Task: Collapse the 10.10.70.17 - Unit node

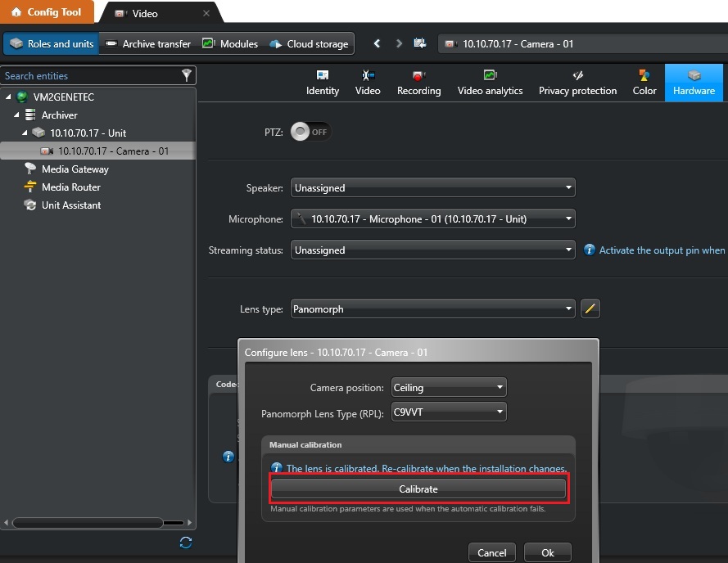Action: [x=25, y=133]
